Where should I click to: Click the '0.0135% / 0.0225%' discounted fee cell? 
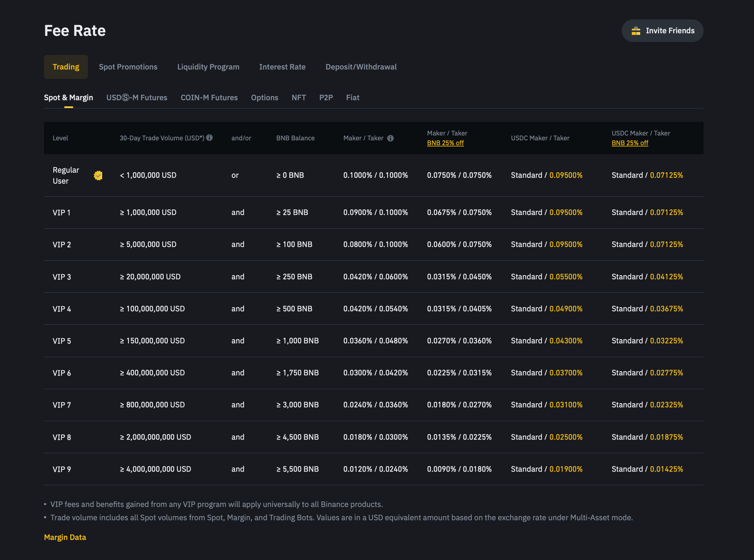[x=459, y=437]
